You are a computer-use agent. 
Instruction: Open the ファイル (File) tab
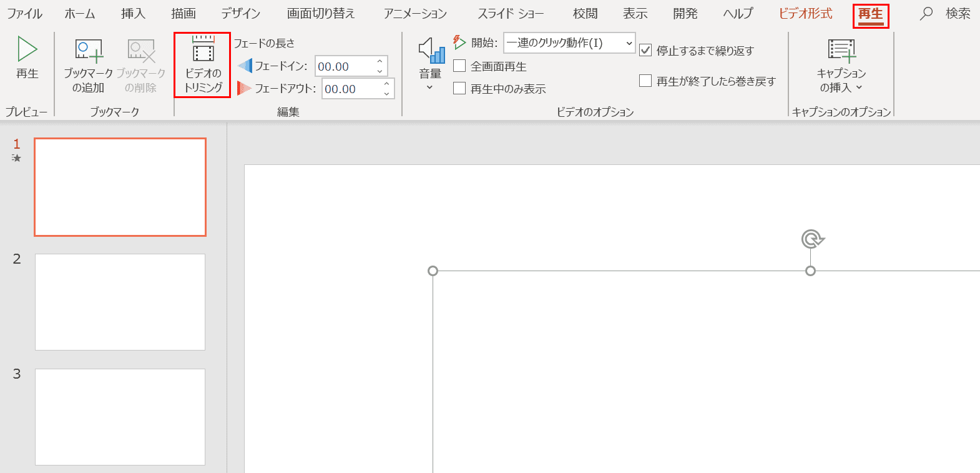(x=24, y=13)
